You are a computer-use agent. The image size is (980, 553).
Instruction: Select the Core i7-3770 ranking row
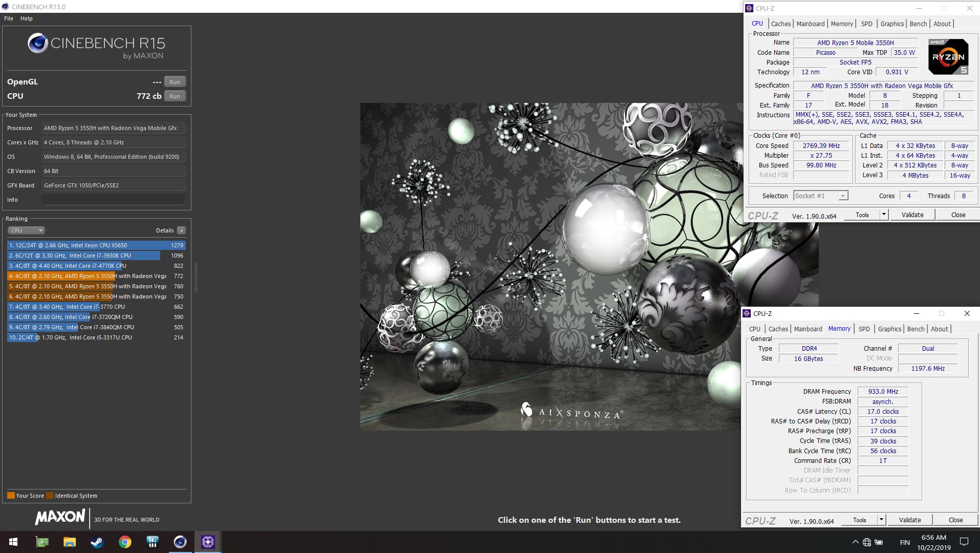pos(96,307)
